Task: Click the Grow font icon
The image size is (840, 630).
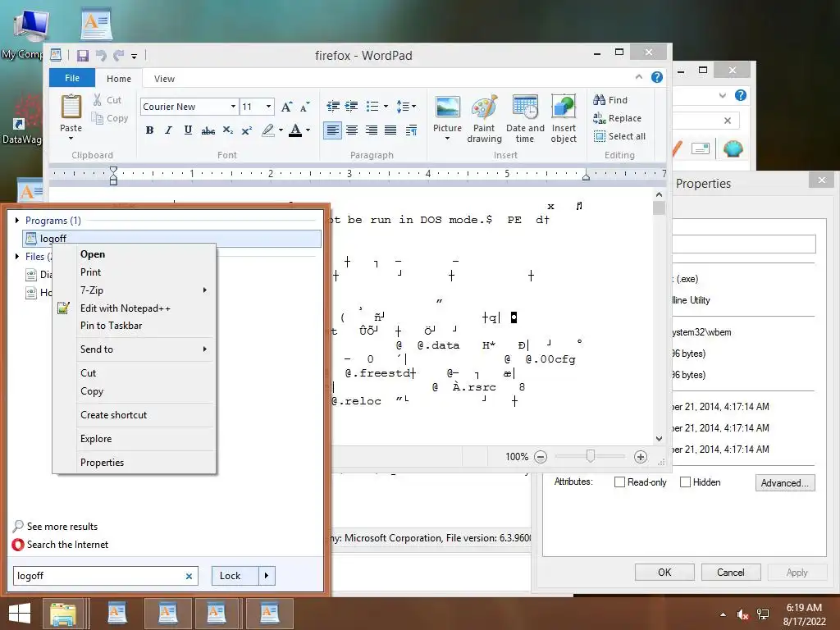Action: 286,107
